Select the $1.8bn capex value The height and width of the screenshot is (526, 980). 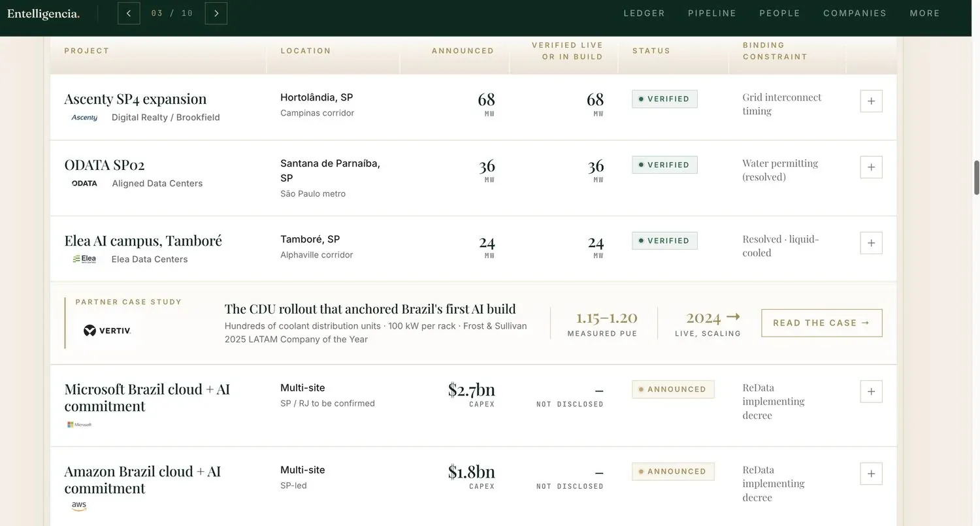471,472
